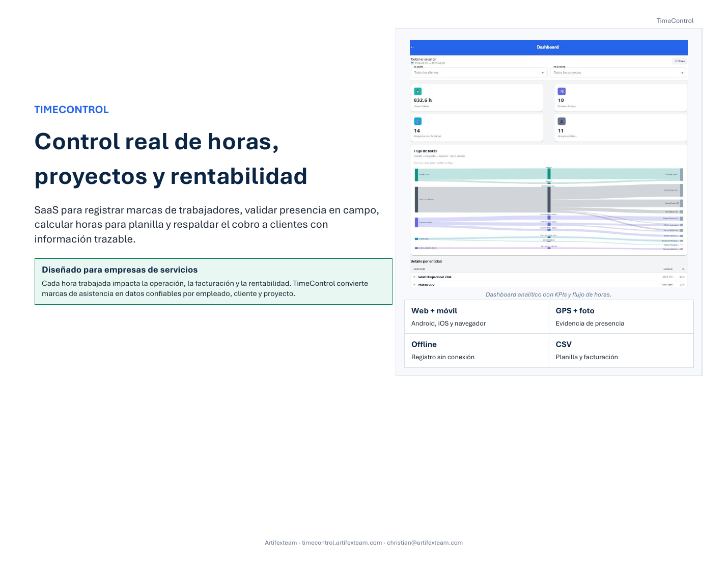
Task: Click the TimeControl label at the page corner
Action: tap(675, 21)
